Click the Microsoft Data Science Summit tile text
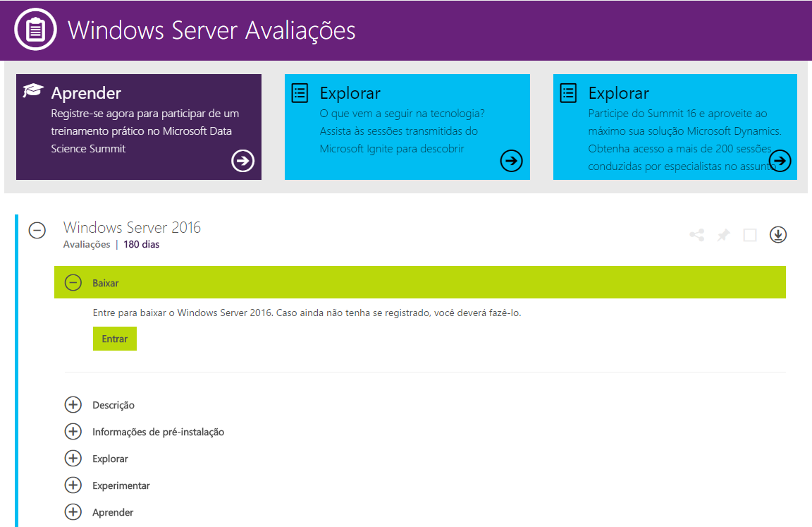 145,131
